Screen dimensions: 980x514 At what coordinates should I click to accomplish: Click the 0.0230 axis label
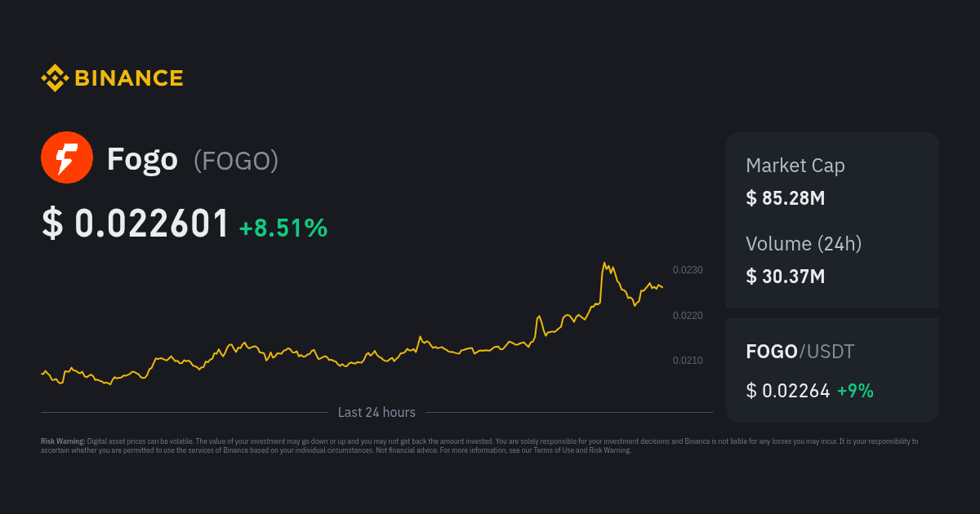coord(688,269)
